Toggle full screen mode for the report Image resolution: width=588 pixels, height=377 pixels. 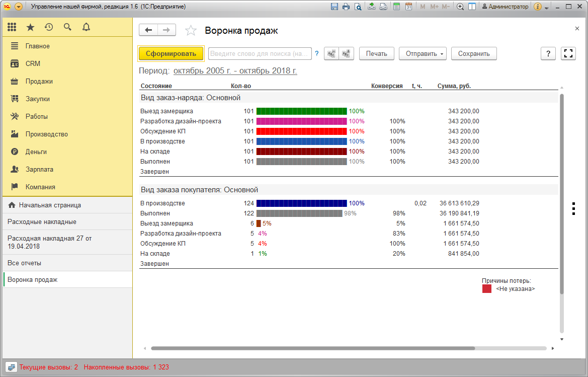click(568, 54)
